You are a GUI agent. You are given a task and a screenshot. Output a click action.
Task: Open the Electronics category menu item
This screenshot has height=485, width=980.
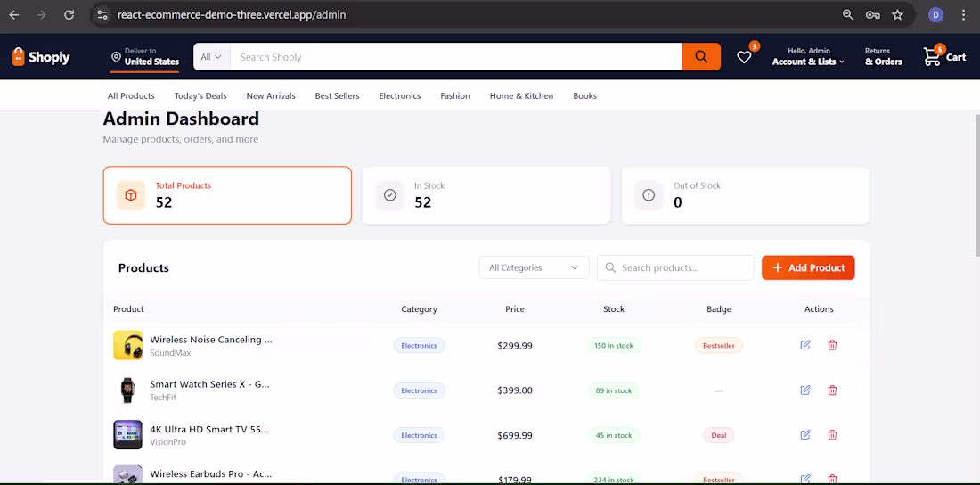tap(400, 95)
